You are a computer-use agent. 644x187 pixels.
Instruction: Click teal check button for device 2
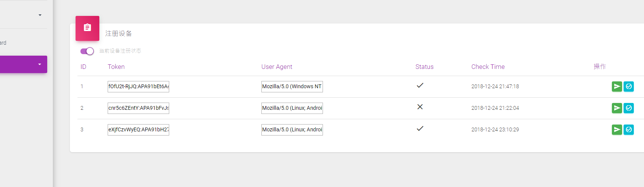click(629, 108)
